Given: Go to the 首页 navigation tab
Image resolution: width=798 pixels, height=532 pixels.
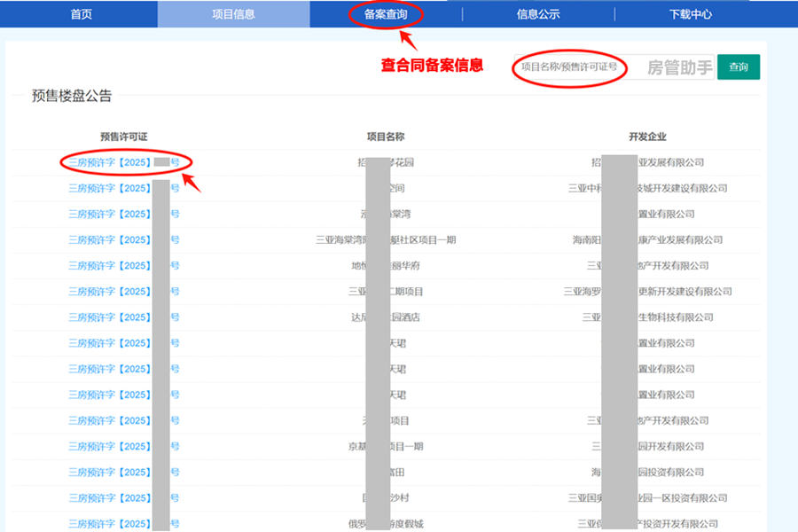Looking at the screenshot, I should 81,14.
